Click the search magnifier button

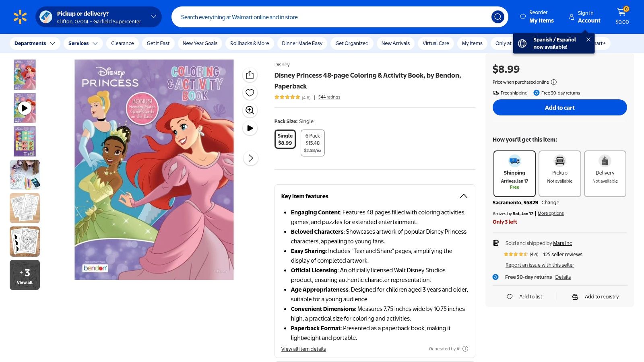click(x=497, y=17)
